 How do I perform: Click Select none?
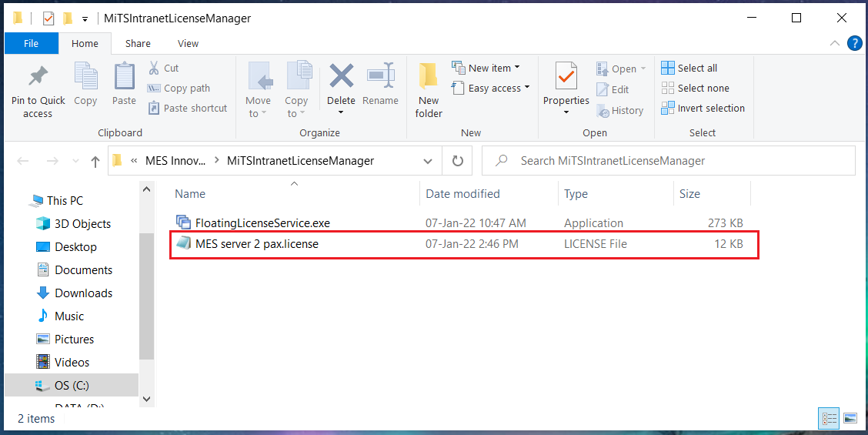click(696, 88)
